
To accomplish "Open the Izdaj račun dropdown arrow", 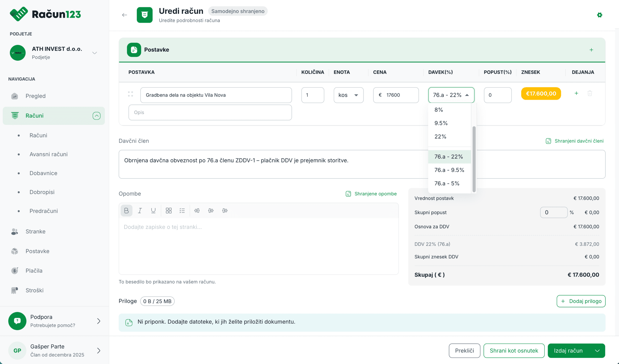I will tap(597, 351).
